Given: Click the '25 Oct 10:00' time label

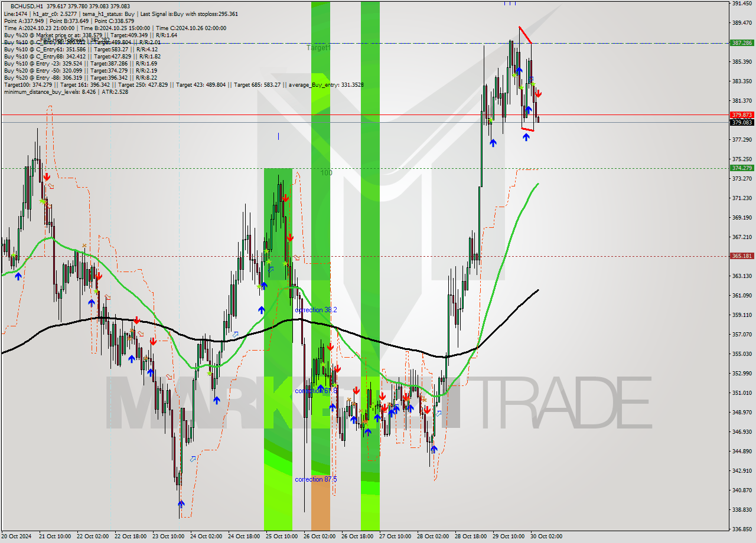Looking at the screenshot, I should tap(281, 537).
